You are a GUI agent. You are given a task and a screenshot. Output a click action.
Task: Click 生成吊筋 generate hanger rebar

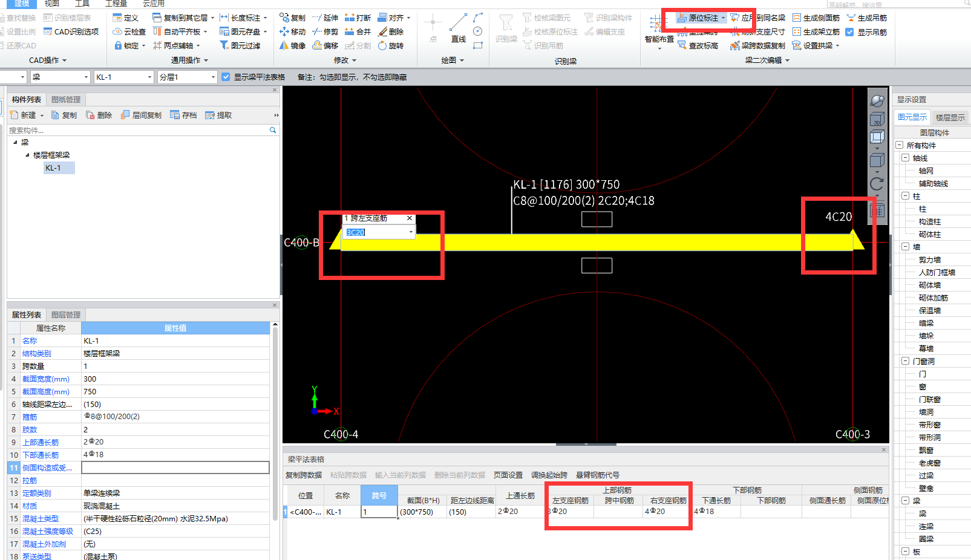(x=867, y=18)
